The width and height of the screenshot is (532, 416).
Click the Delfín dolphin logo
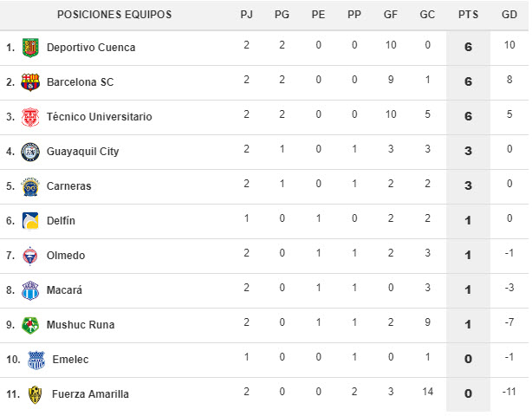30,221
